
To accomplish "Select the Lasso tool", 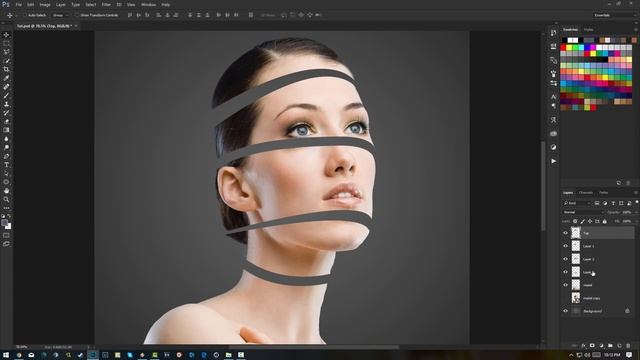I will [x=6, y=52].
